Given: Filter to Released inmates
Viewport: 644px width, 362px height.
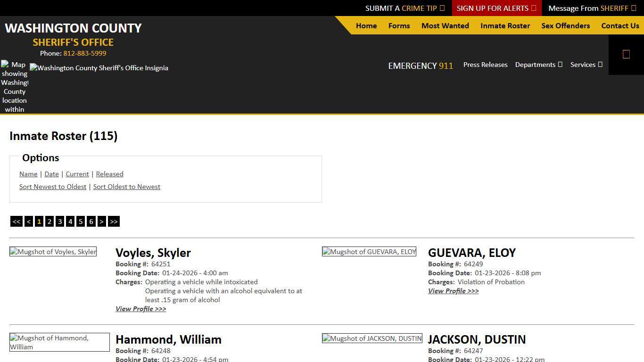Looking at the screenshot, I should pos(109,174).
